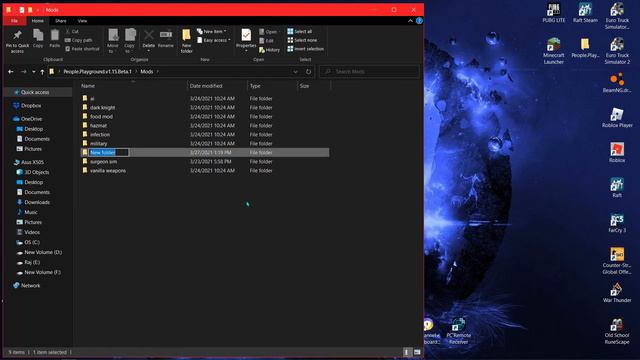Select the surgeon sim folder
Viewport: 640px width, 360px height.
[x=103, y=161]
